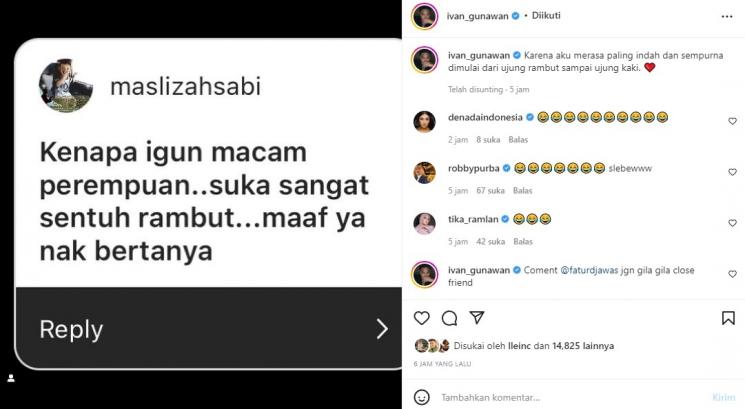Open ivan_gunawan's header profile picture
Screen dimensions: 745x409
click(424, 16)
